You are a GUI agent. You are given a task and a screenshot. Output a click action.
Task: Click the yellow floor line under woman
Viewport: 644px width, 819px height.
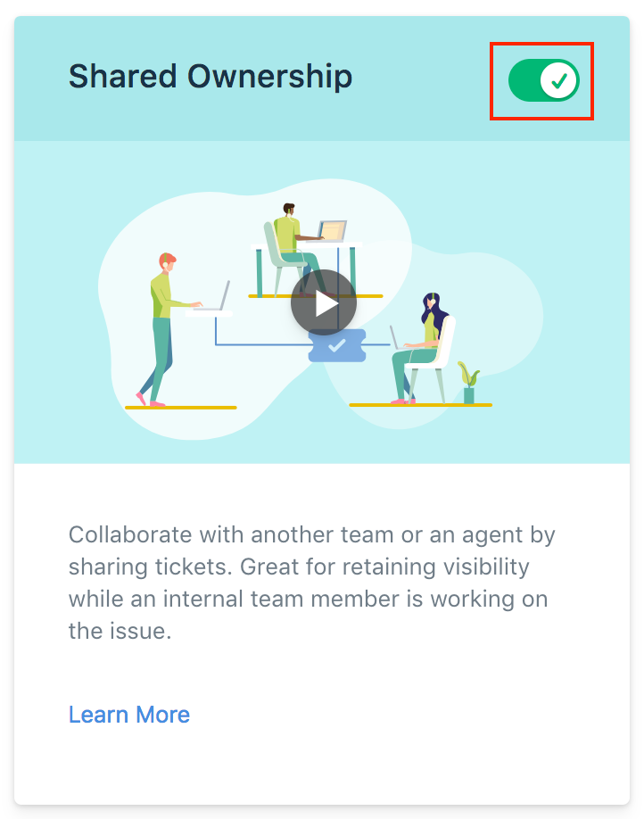(x=420, y=405)
